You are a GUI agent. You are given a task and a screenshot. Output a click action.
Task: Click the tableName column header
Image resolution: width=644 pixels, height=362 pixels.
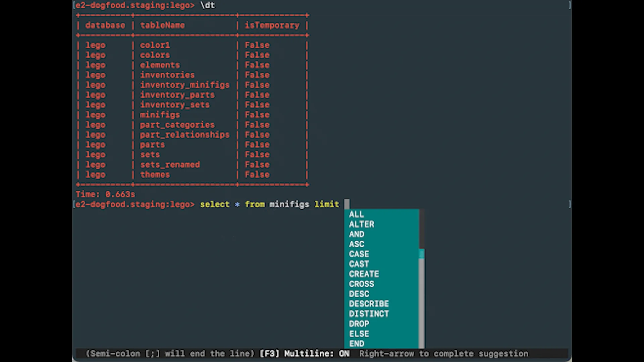[162, 25]
